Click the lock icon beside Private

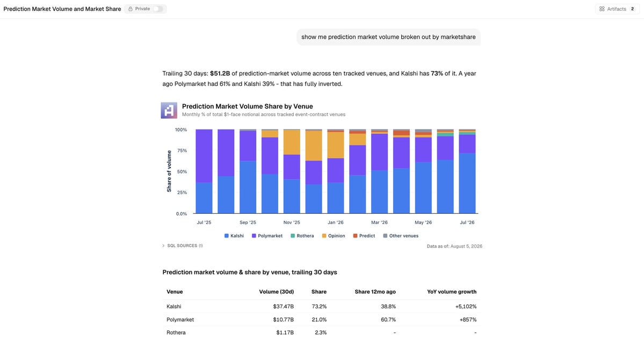click(x=131, y=9)
